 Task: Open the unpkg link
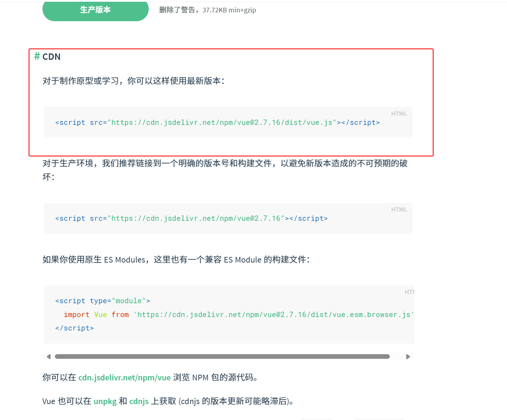coord(105,401)
